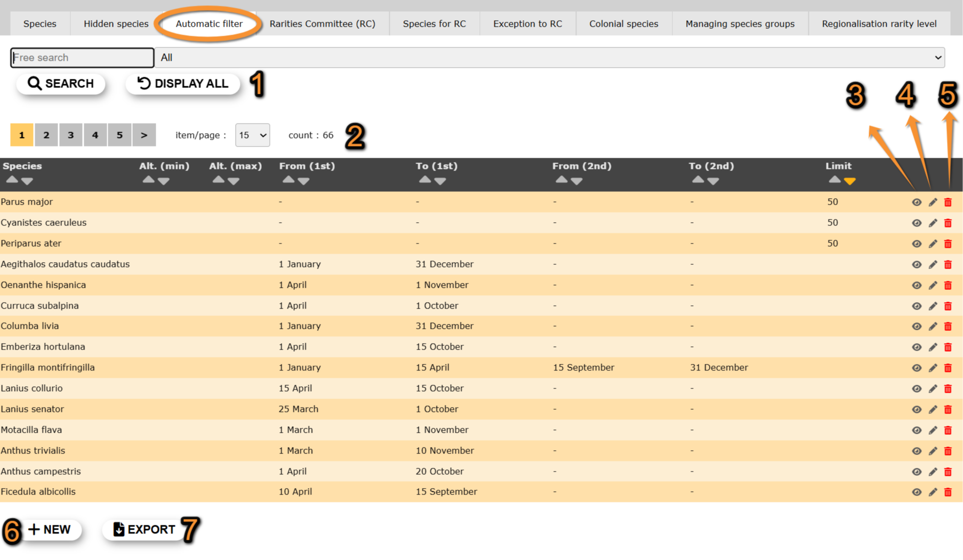Sort Limit column descending with orange arrow
The image size is (963, 560).
849,181
